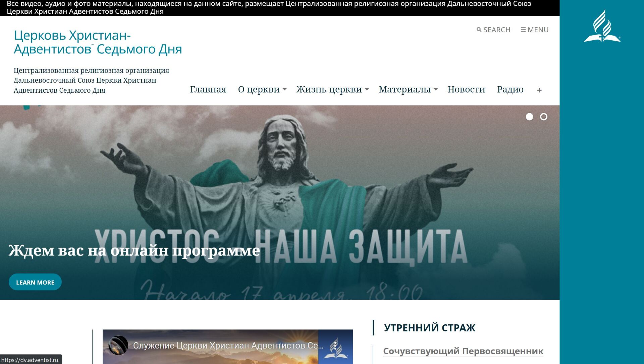Viewport: 644px width, 364px height.
Task: Click the magnifier search icon
Action: (x=479, y=30)
